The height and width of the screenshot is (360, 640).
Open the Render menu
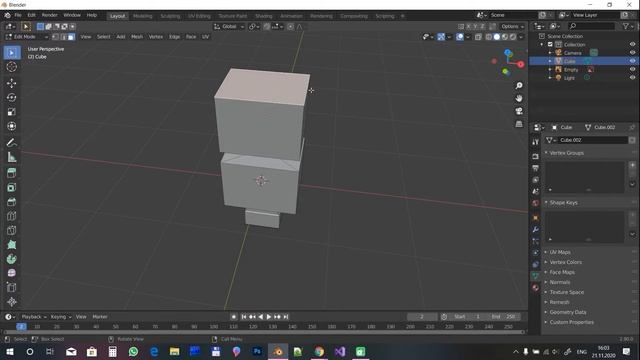click(x=49, y=15)
